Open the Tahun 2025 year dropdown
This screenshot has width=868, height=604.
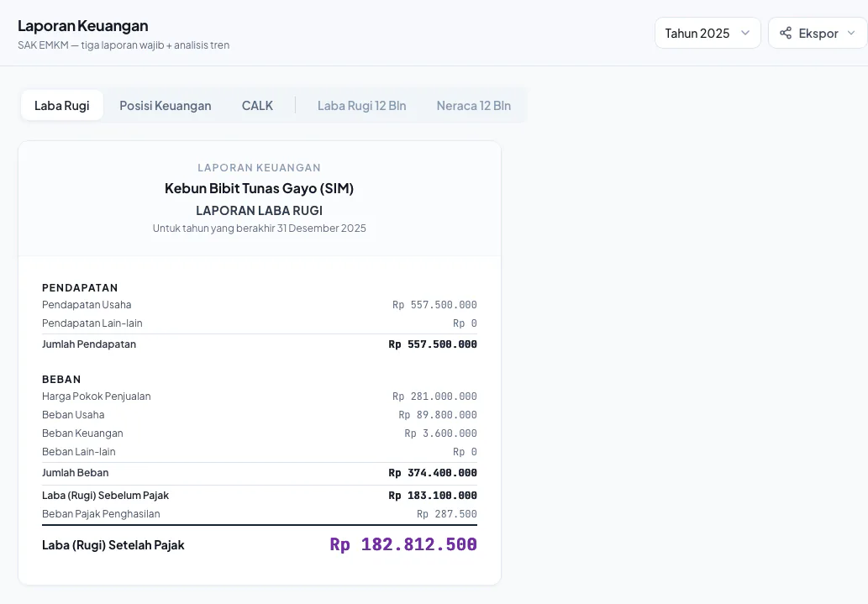click(x=708, y=34)
